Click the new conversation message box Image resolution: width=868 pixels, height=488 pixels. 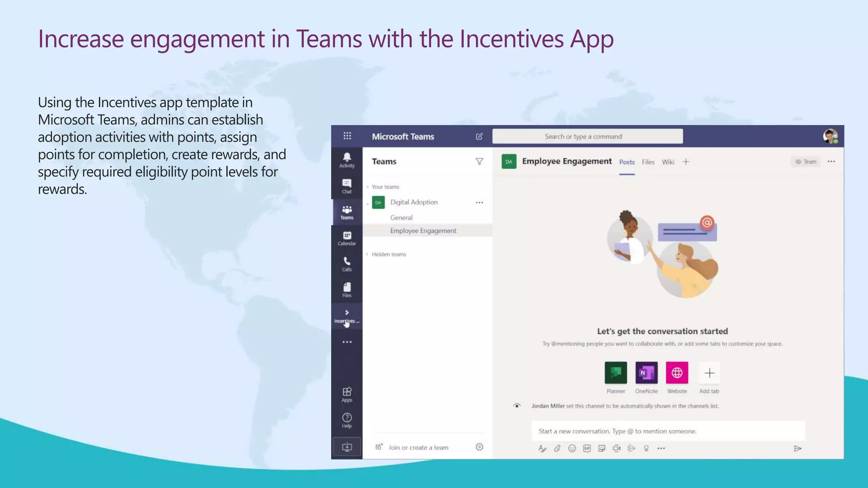point(668,431)
